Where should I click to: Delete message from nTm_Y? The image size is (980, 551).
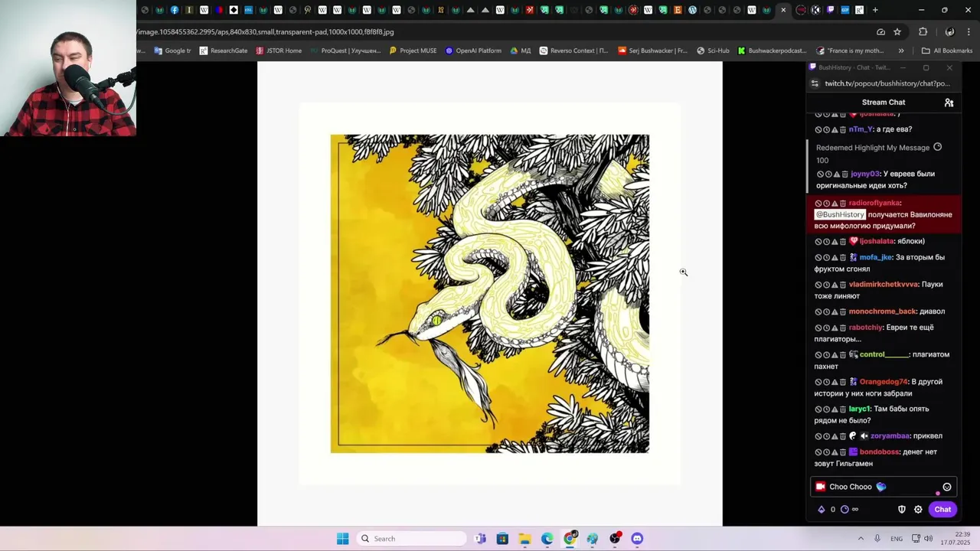click(844, 130)
